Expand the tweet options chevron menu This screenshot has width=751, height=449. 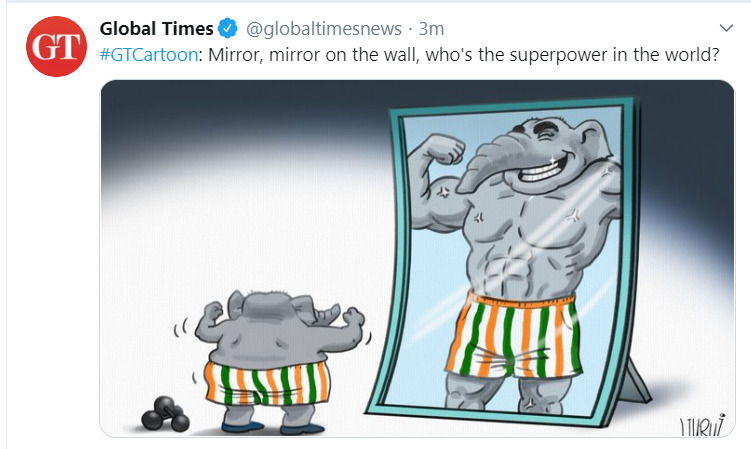tap(726, 28)
